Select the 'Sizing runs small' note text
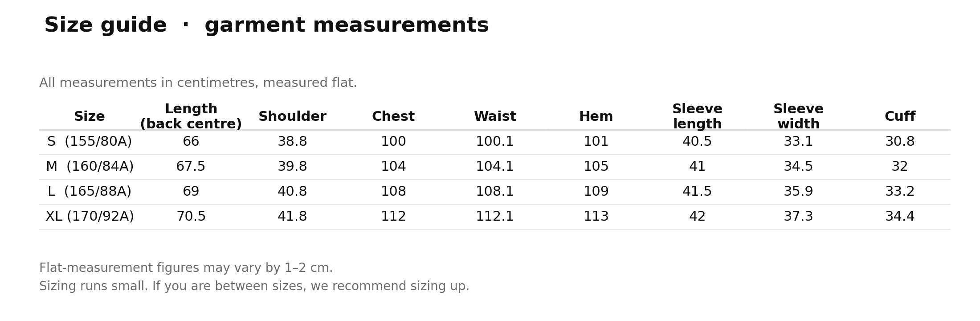The image size is (980, 321). pyautogui.click(x=254, y=286)
